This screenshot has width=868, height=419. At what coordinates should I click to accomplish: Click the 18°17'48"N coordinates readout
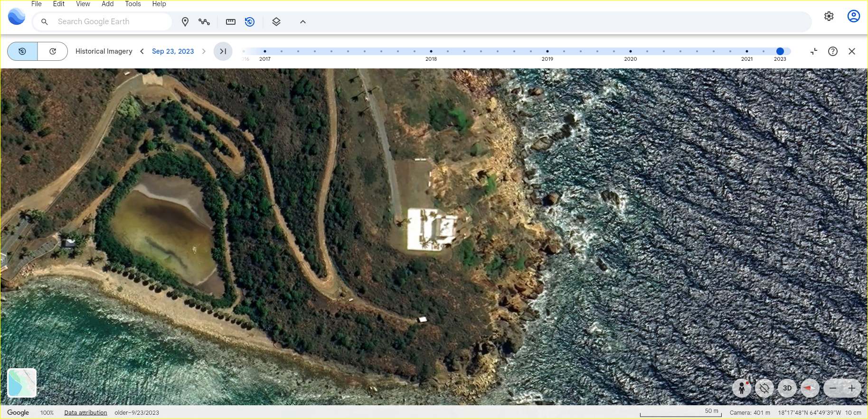point(810,413)
